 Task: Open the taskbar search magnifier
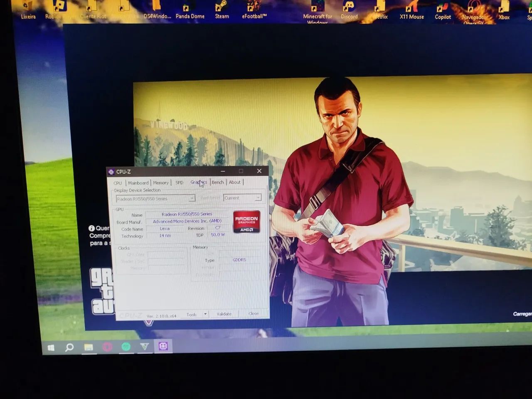[69, 347]
